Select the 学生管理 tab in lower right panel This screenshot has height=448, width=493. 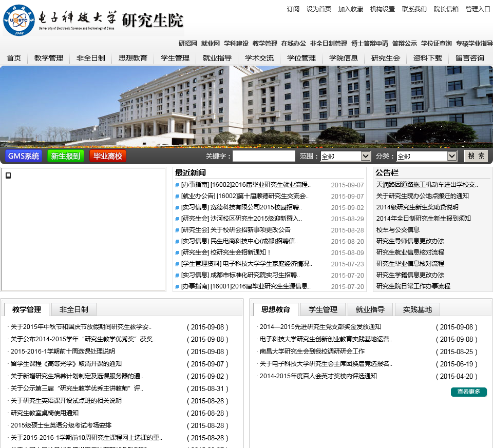pos(323,309)
